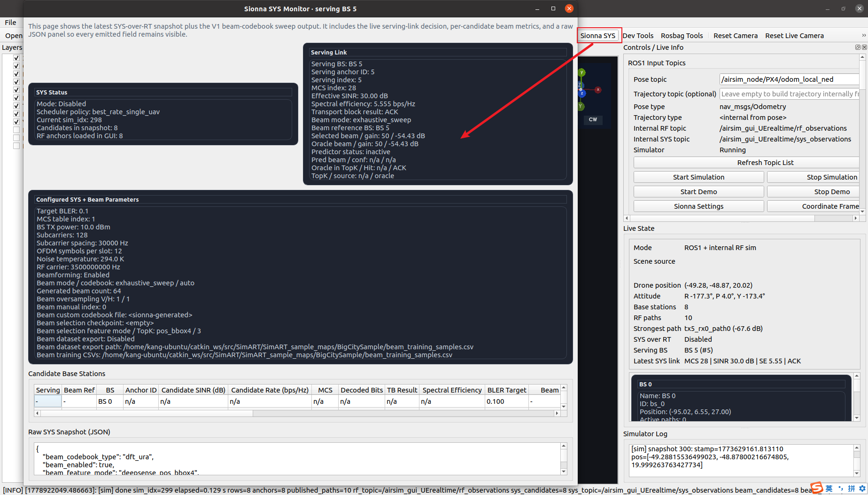Click the Coordinate Frame button

click(x=814, y=206)
